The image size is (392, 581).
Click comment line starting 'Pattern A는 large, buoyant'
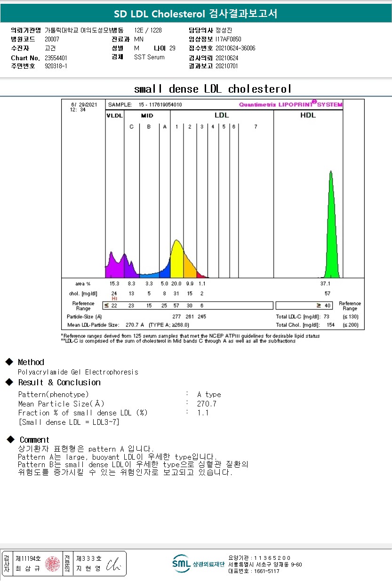tap(117, 457)
